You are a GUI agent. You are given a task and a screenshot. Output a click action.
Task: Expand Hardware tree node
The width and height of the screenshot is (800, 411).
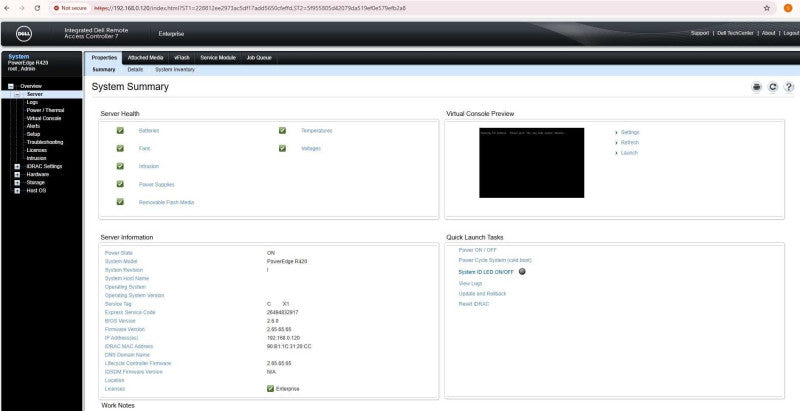click(x=17, y=174)
